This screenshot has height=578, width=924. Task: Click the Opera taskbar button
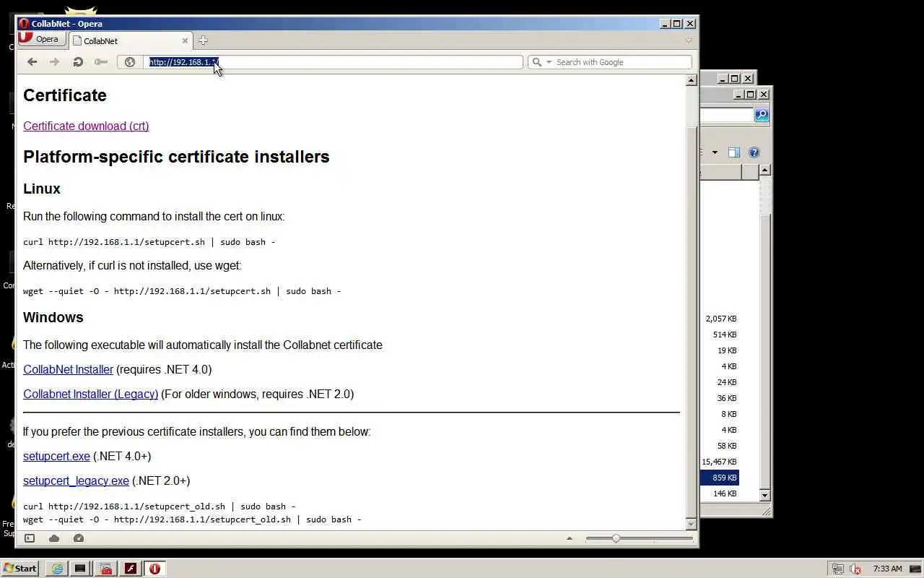pos(154,569)
